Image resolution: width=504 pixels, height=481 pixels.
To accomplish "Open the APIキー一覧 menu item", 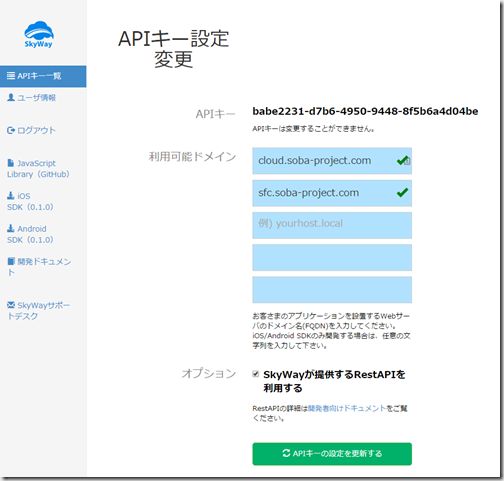I will [x=43, y=76].
